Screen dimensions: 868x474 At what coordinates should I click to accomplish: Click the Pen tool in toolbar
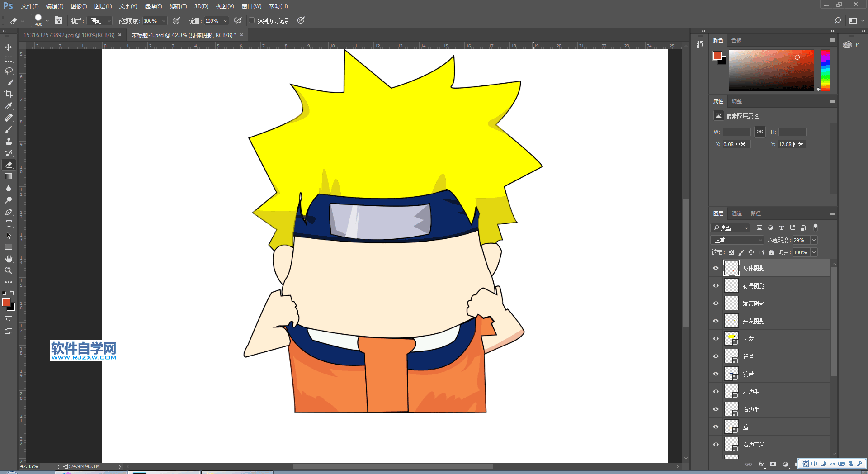point(9,212)
